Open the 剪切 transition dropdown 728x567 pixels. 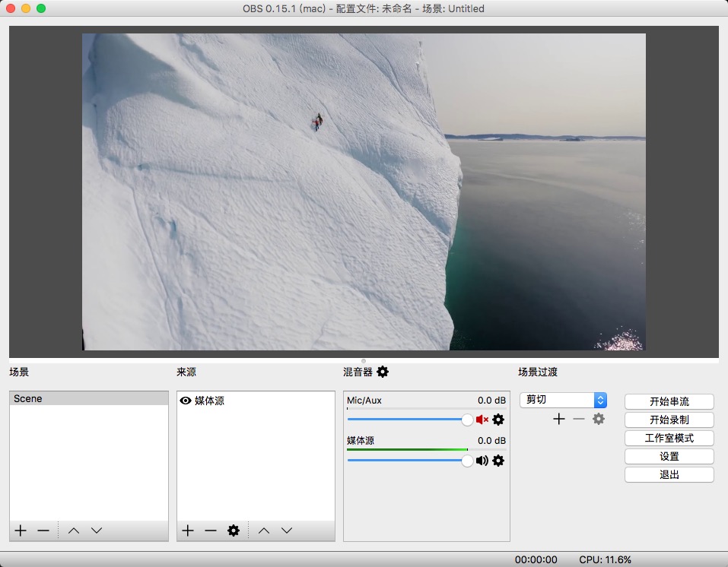pos(563,400)
